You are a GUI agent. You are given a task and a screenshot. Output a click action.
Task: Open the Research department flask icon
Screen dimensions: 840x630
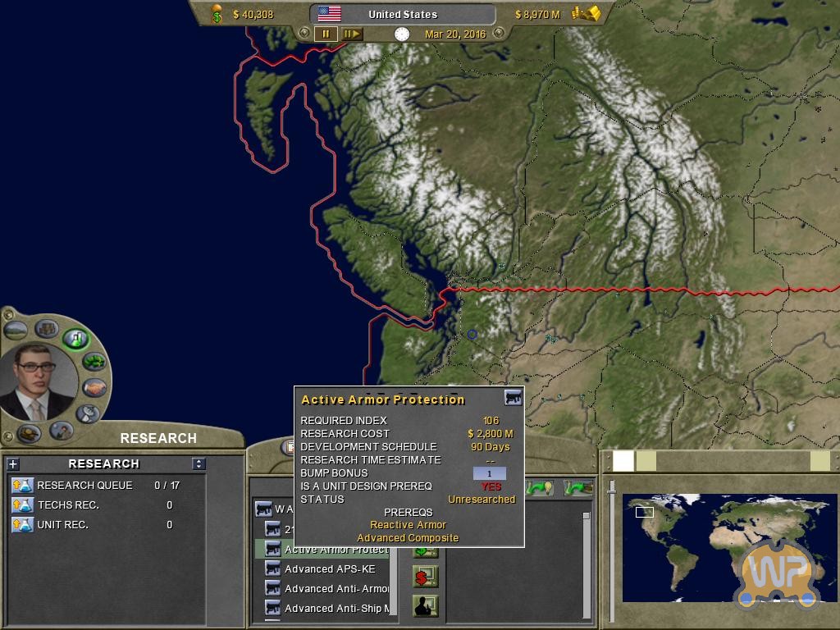pos(76,337)
